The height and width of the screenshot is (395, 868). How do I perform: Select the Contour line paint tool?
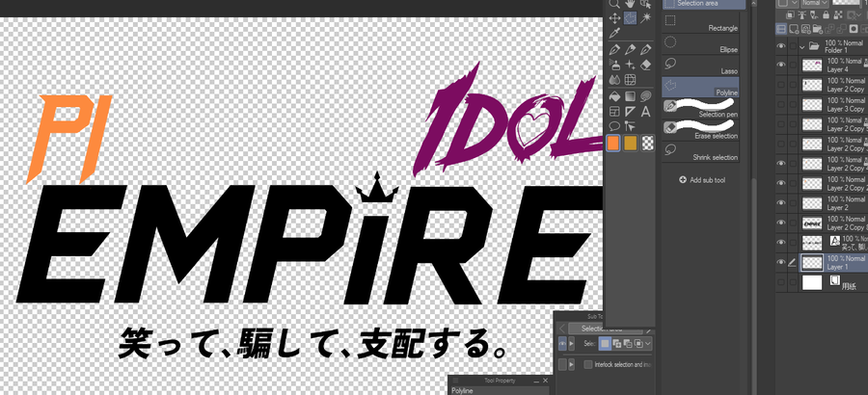645,96
